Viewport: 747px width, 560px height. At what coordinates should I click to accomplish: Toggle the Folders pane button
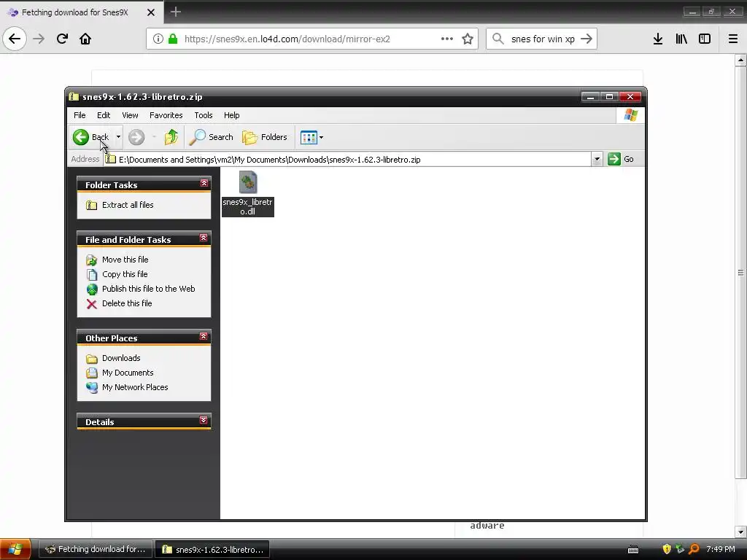tap(265, 137)
